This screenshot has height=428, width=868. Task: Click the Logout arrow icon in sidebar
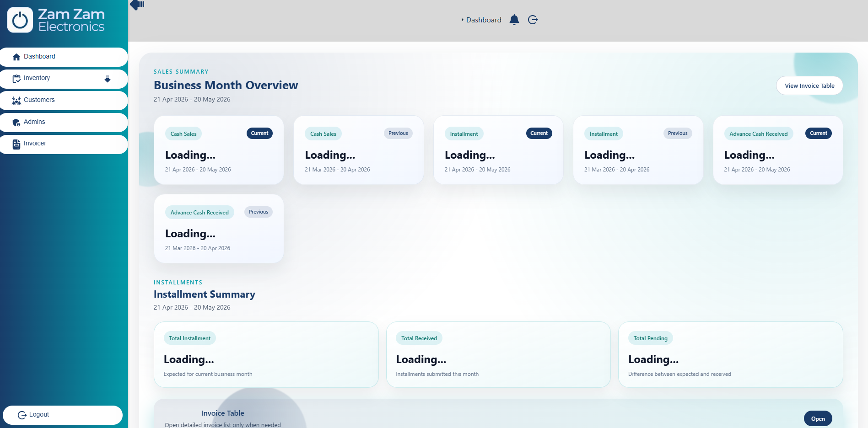(22, 415)
